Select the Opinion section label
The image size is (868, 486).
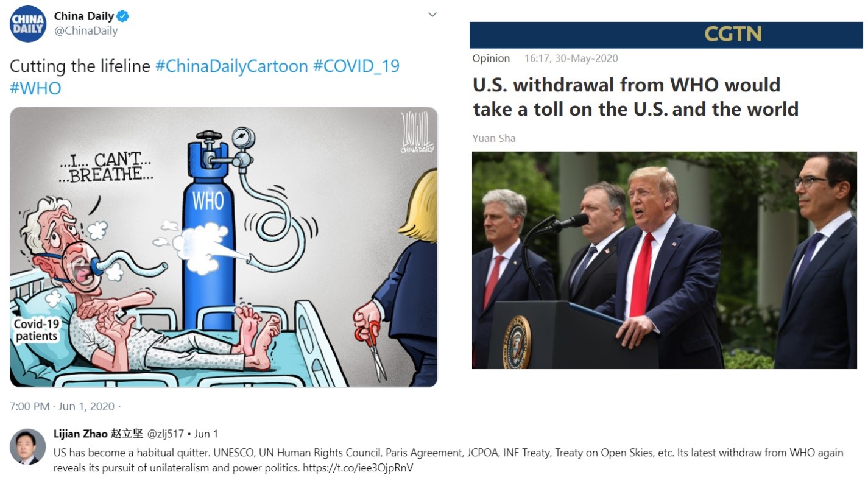click(x=491, y=58)
